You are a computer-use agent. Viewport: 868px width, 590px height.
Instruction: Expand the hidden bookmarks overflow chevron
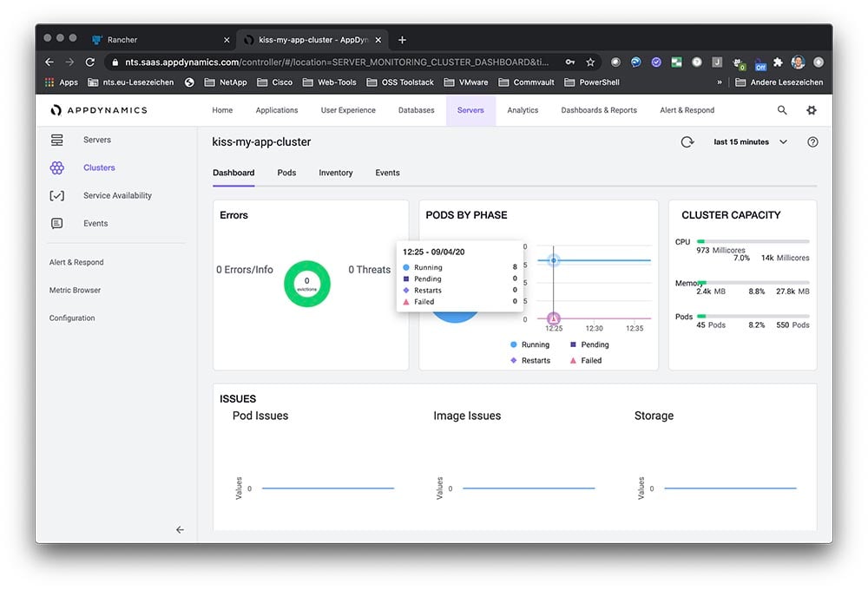point(719,82)
